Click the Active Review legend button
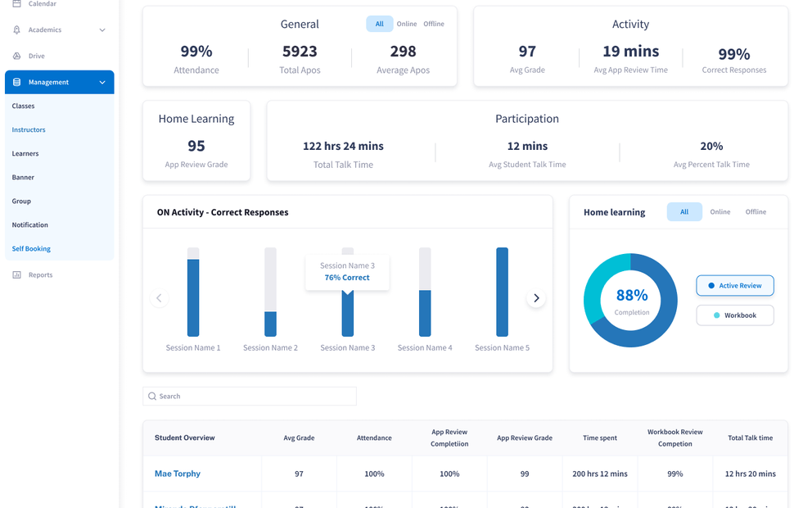The width and height of the screenshot is (812, 508). 734,286
